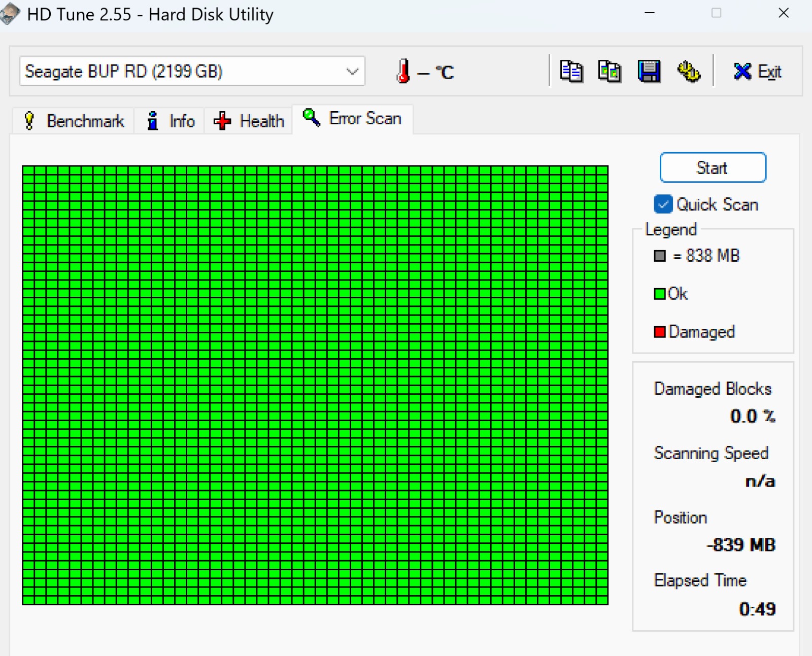Screen dimensions: 812x656
Task: Click the save screenshot floppy disk icon
Action: [x=649, y=71]
